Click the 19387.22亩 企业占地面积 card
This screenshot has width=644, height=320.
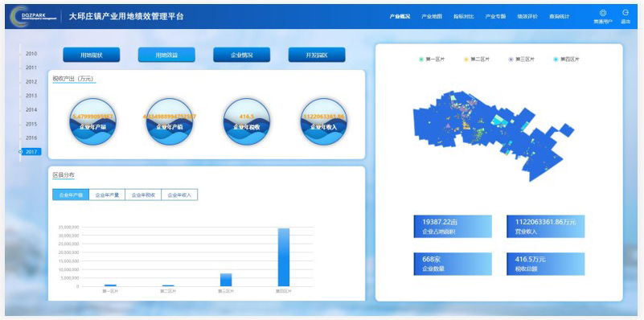point(453,227)
